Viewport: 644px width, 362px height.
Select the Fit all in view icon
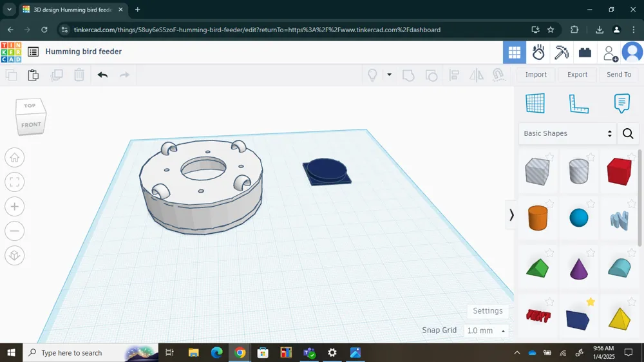(14, 182)
